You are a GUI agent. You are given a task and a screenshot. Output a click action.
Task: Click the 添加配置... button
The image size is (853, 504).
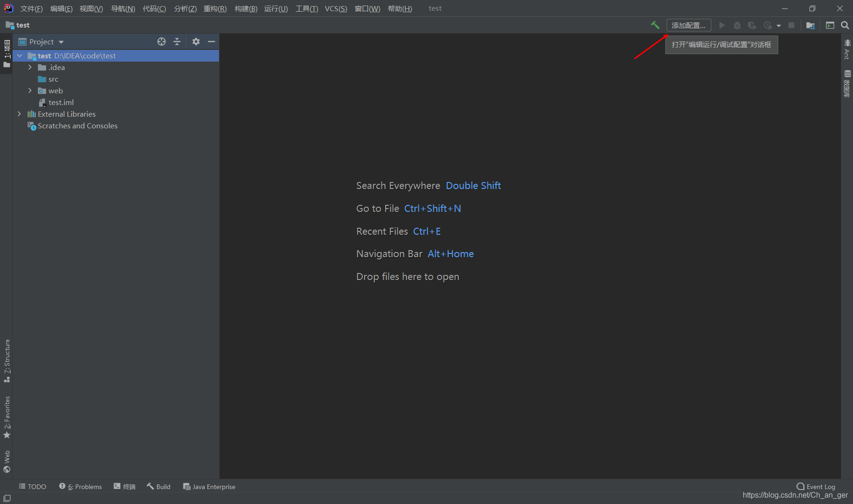pyautogui.click(x=689, y=25)
